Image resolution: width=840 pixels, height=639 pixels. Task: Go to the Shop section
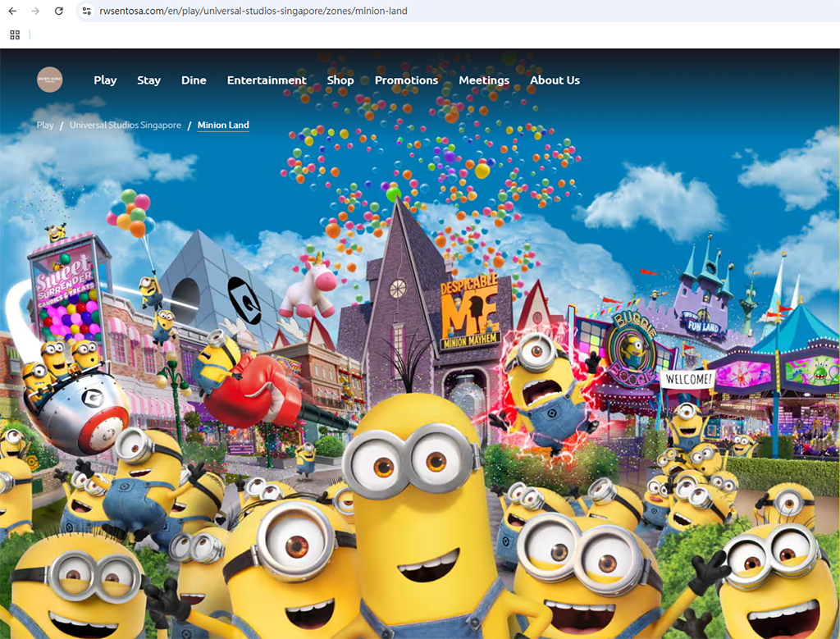(x=340, y=80)
